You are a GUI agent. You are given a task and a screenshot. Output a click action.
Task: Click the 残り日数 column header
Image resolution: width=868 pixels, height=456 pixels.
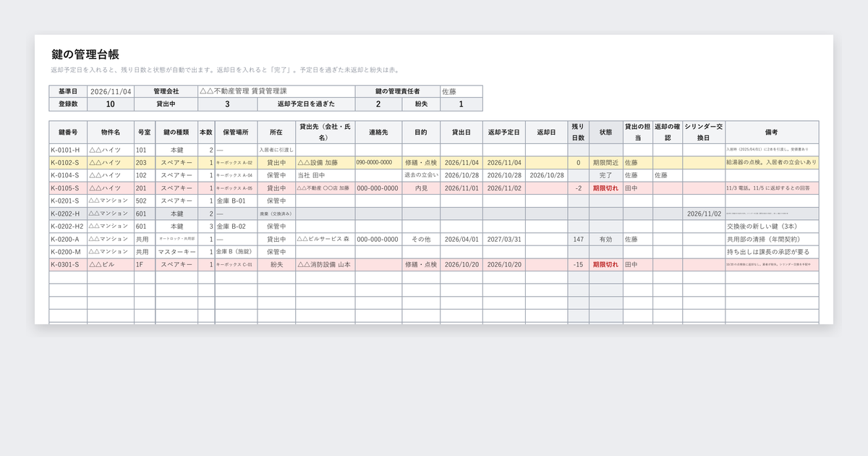pyautogui.click(x=579, y=132)
